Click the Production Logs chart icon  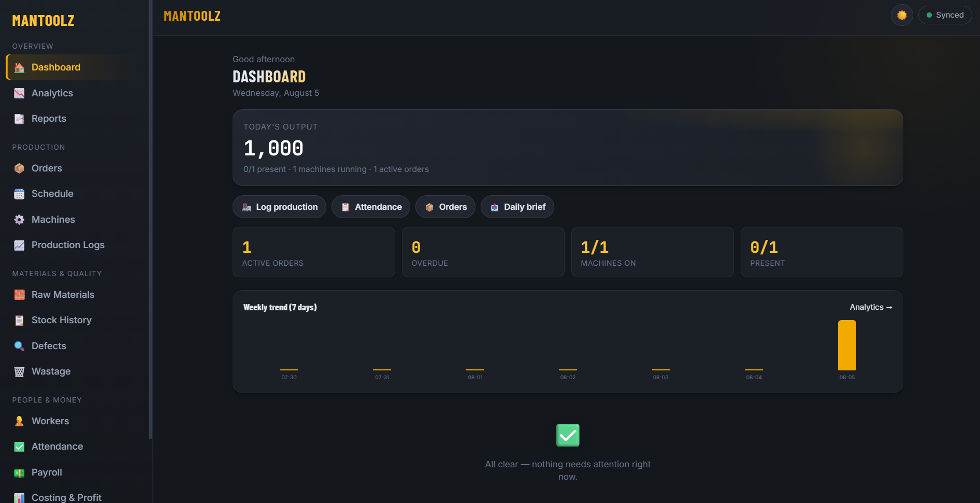(19, 245)
